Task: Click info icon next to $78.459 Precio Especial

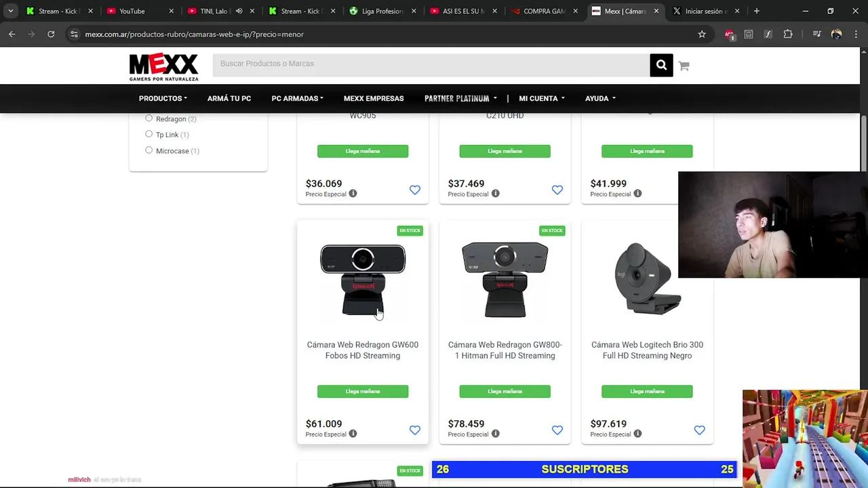Action: (495, 434)
